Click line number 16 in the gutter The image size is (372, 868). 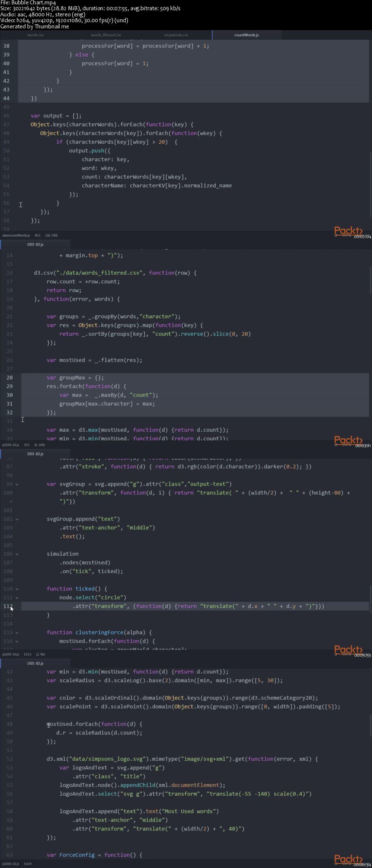pos(9,273)
